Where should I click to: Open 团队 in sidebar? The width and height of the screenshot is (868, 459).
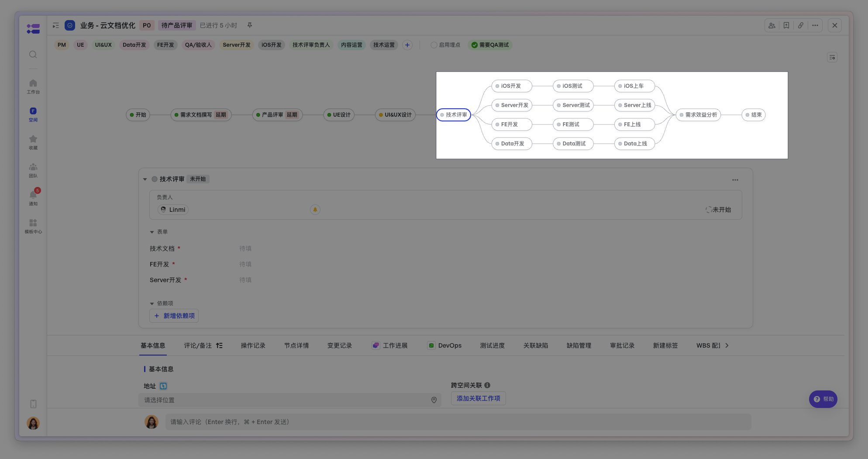33,170
